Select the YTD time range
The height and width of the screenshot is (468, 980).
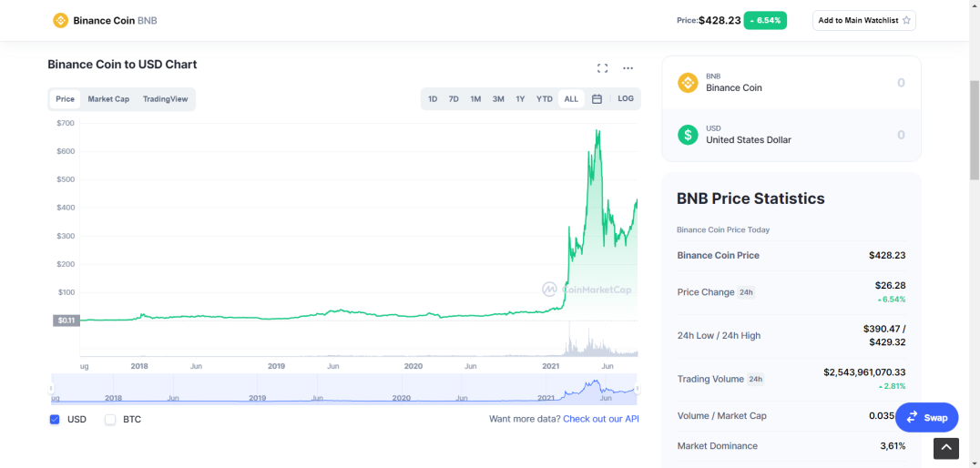[x=545, y=98]
